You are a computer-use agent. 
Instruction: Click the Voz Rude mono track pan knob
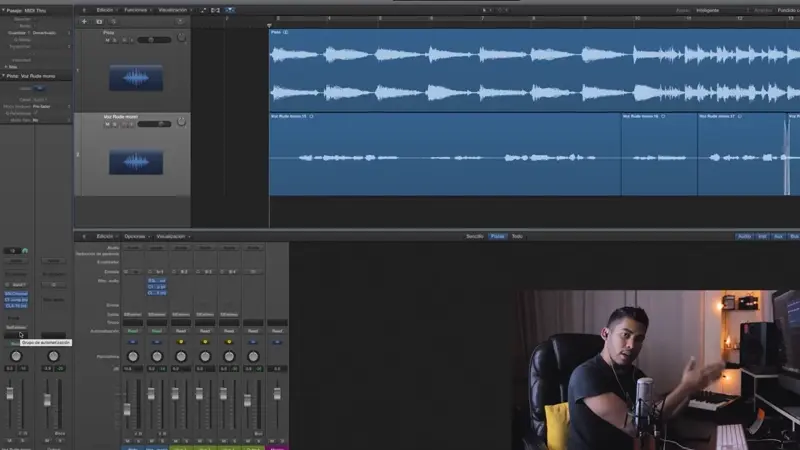point(181,122)
